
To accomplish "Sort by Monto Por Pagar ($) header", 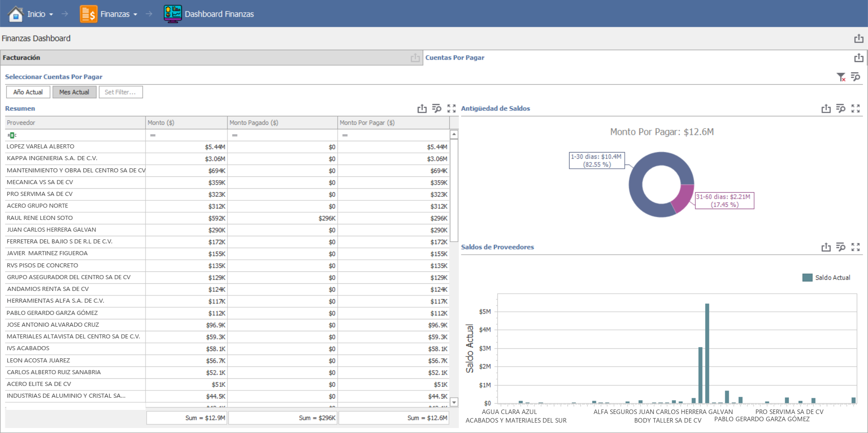I will coord(394,123).
